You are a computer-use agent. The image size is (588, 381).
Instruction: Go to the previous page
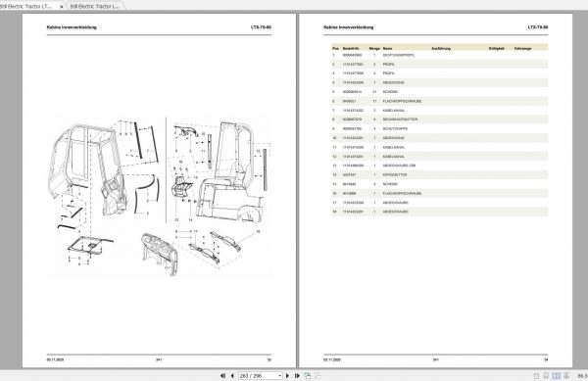(x=232, y=375)
